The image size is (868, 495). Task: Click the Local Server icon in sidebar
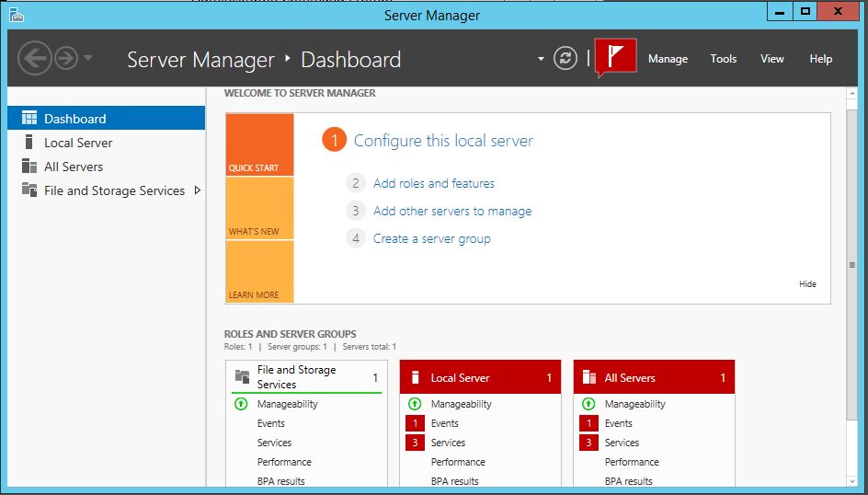29,142
